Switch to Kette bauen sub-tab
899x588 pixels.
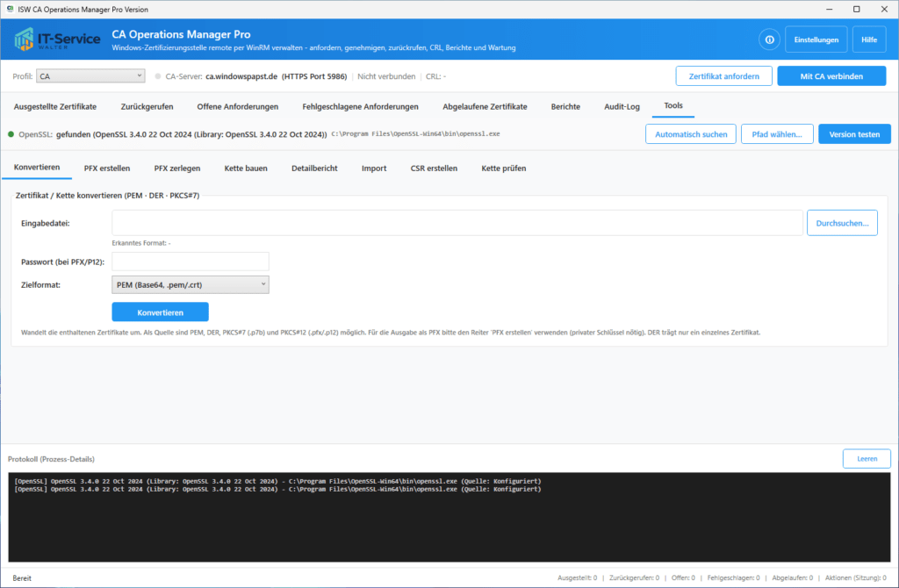(246, 169)
